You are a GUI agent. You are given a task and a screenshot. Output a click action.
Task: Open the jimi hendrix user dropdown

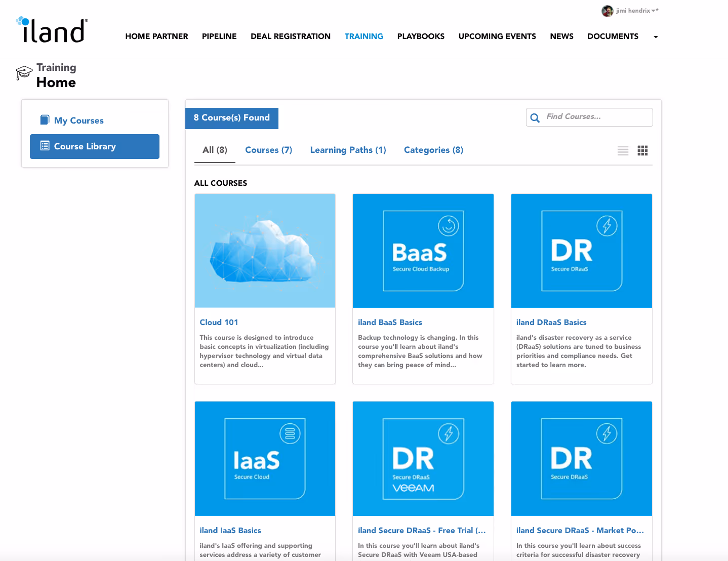pos(636,11)
